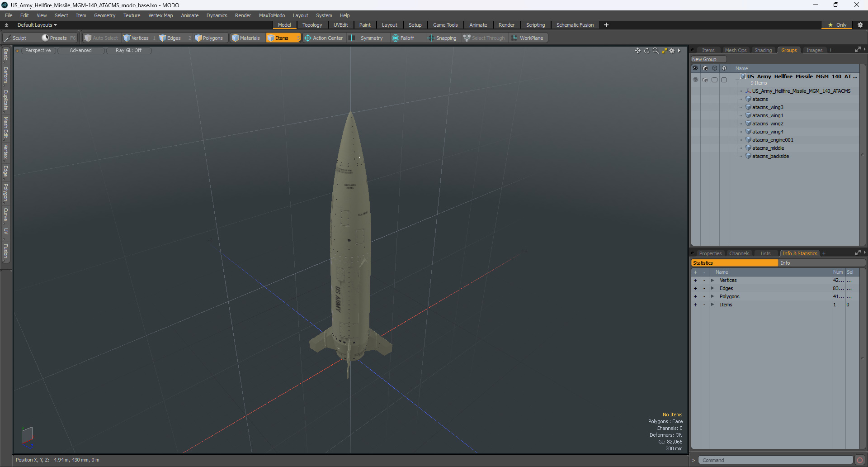The image size is (868, 467).
Task: Open the Vertex Map menu
Action: click(x=160, y=15)
